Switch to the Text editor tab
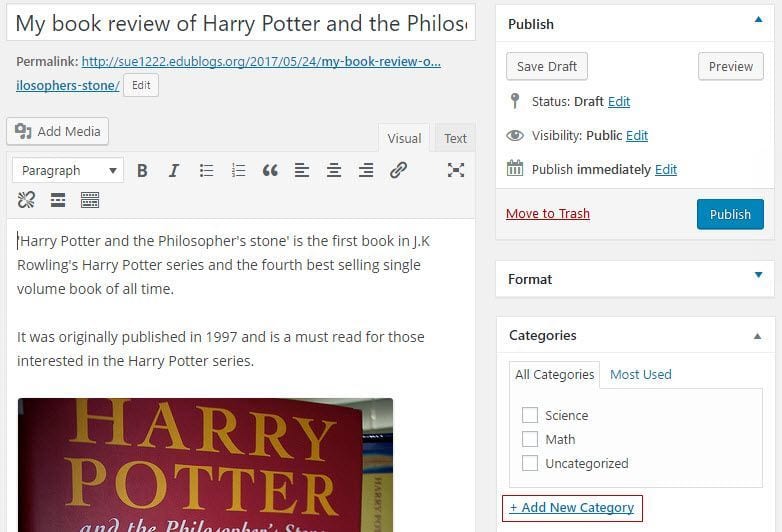 [455, 138]
